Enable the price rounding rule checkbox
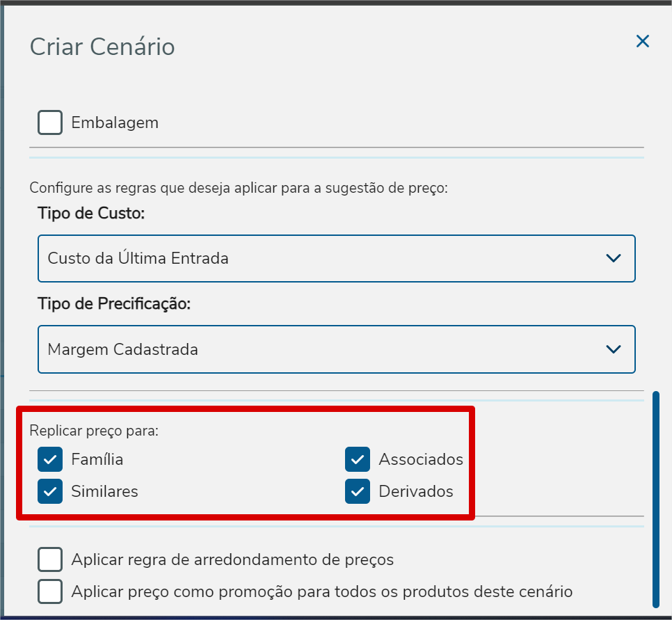The image size is (672, 620). (50, 559)
